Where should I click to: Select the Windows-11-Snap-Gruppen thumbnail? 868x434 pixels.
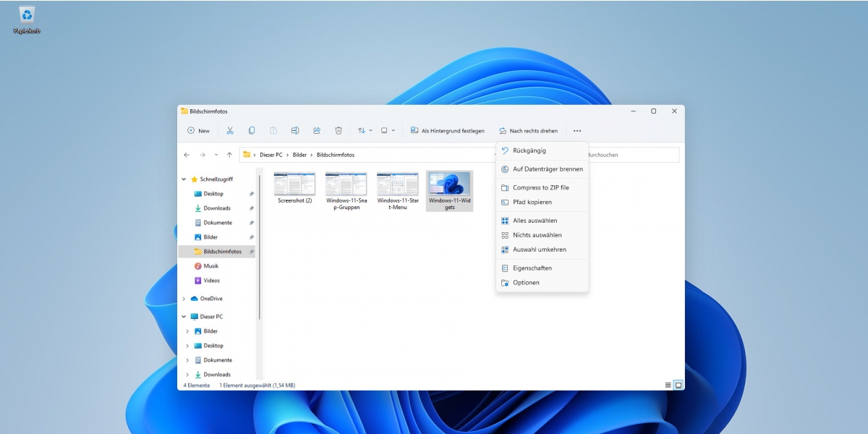(346, 191)
